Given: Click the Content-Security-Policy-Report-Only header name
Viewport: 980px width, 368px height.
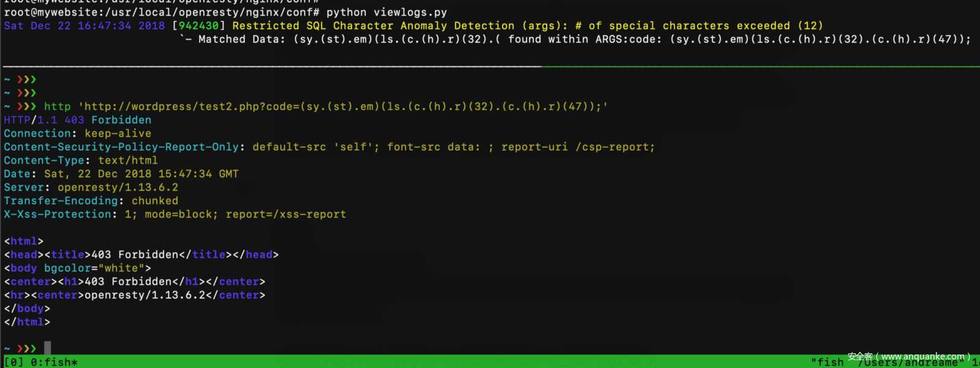Looking at the screenshot, I should pos(121,147).
